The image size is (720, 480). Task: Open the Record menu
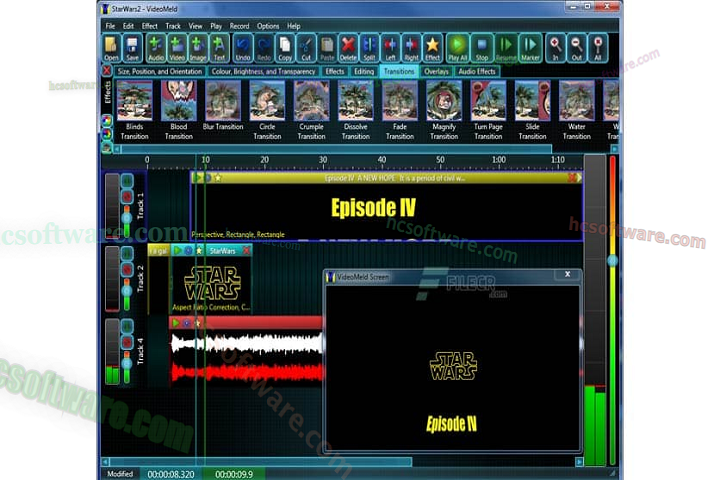pyautogui.click(x=239, y=26)
